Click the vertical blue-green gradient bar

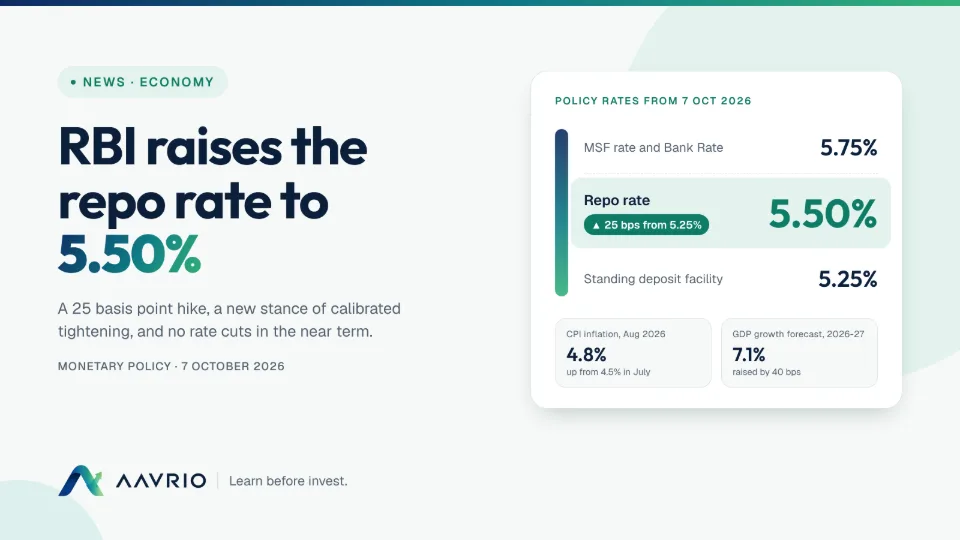point(561,212)
